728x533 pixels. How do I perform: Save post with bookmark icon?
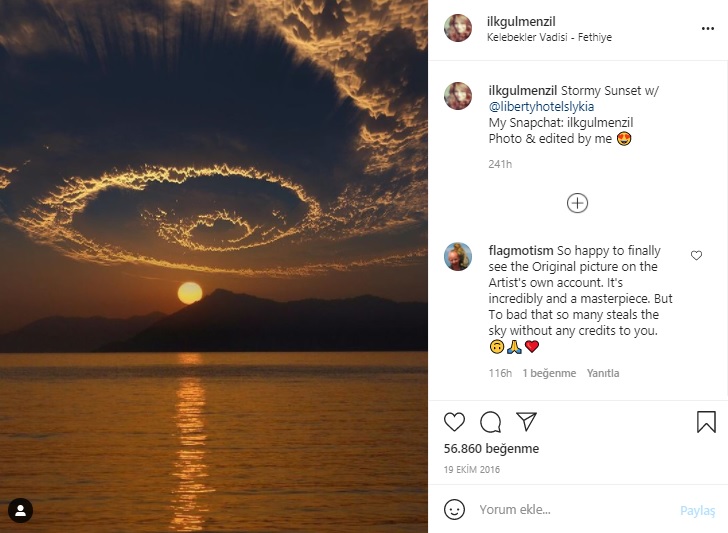706,421
